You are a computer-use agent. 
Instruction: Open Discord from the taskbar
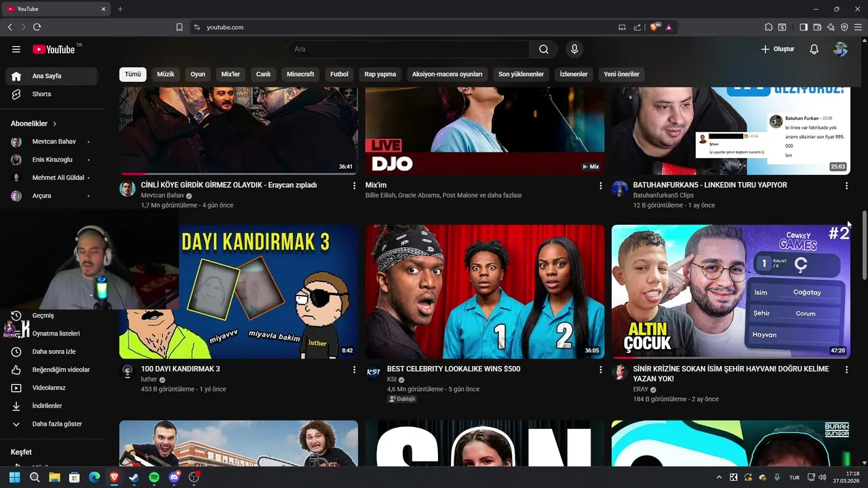[174, 477]
